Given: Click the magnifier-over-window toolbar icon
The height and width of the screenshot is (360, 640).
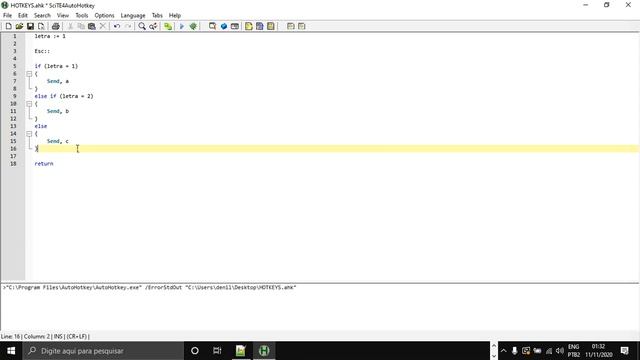Looking at the screenshot, I should [212, 26].
